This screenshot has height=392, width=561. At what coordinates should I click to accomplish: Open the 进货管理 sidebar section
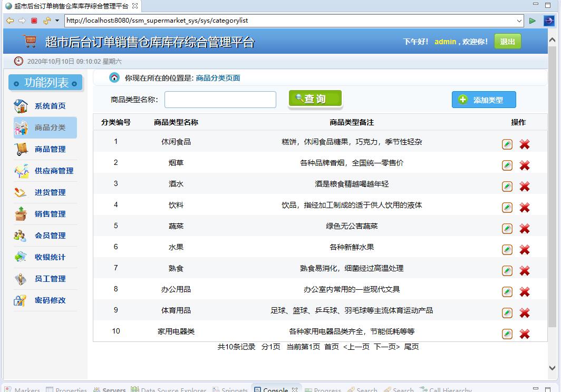pos(50,192)
